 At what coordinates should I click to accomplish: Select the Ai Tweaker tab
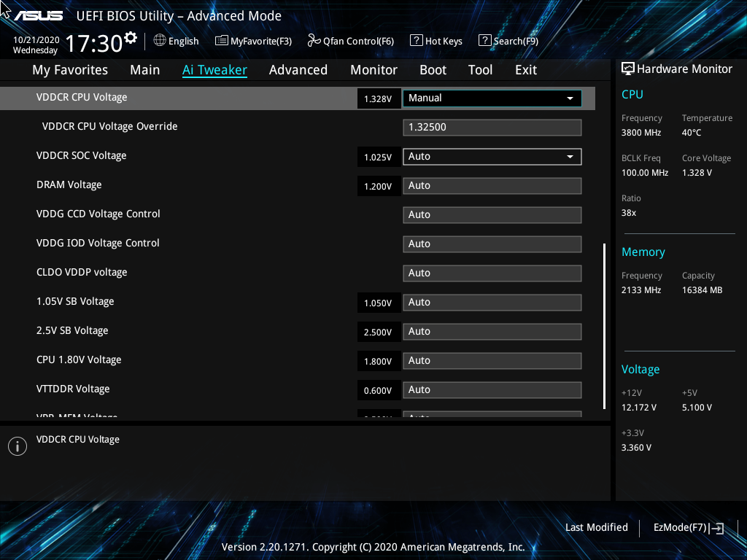[214, 70]
